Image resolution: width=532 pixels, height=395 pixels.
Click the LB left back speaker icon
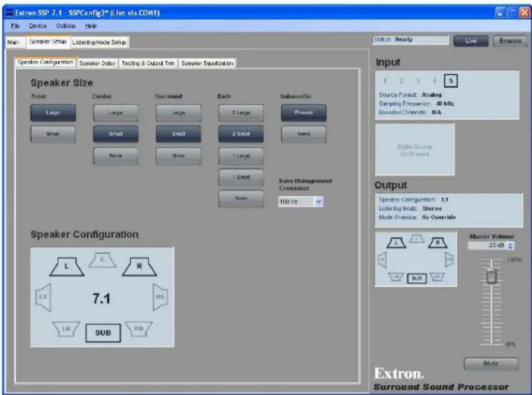(x=66, y=329)
